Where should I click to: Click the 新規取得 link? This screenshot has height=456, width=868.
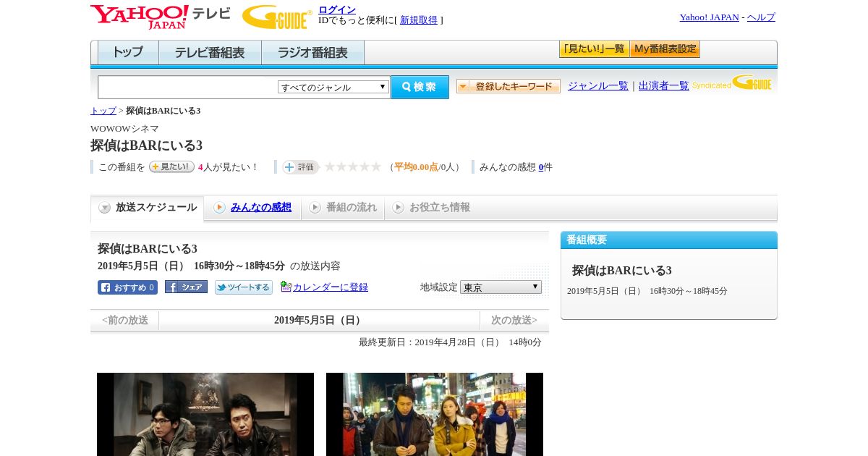[419, 20]
